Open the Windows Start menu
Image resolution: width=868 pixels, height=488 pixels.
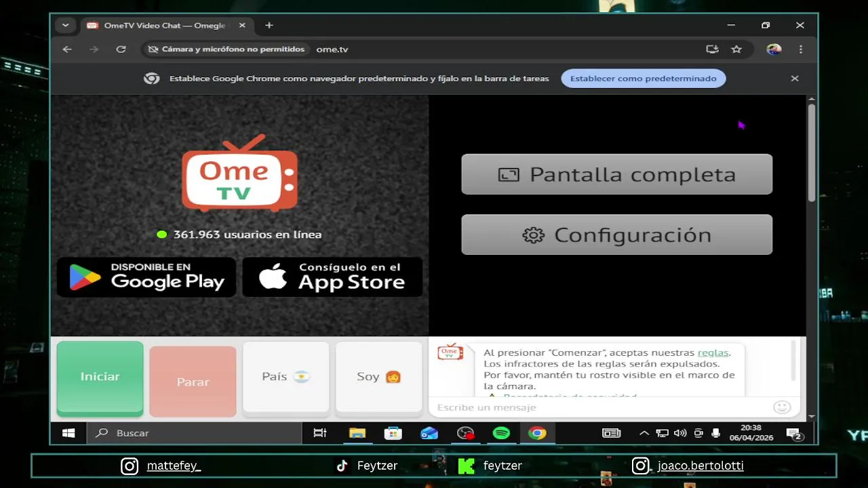[x=68, y=433]
